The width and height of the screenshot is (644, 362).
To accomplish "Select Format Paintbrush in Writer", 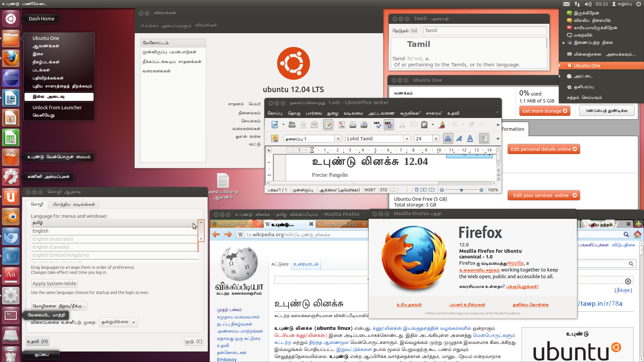I will (x=442, y=125).
